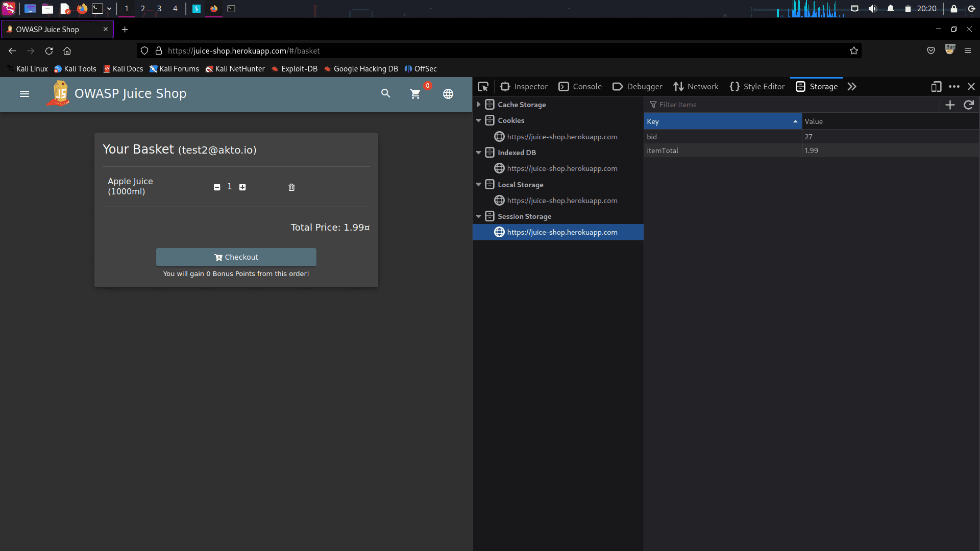This screenshot has width=980, height=551.
Task: Add a new storage item with the plus icon
Action: point(950,105)
